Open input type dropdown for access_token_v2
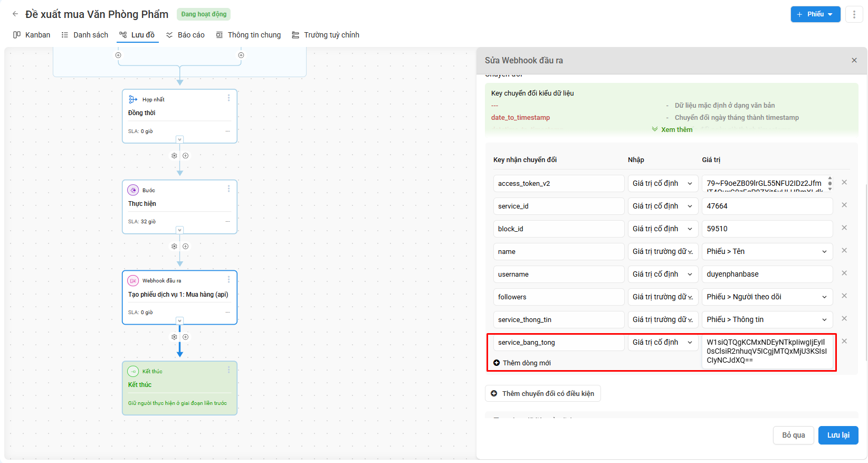Image resolution: width=868 pixels, height=463 pixels. coord(663,183)
